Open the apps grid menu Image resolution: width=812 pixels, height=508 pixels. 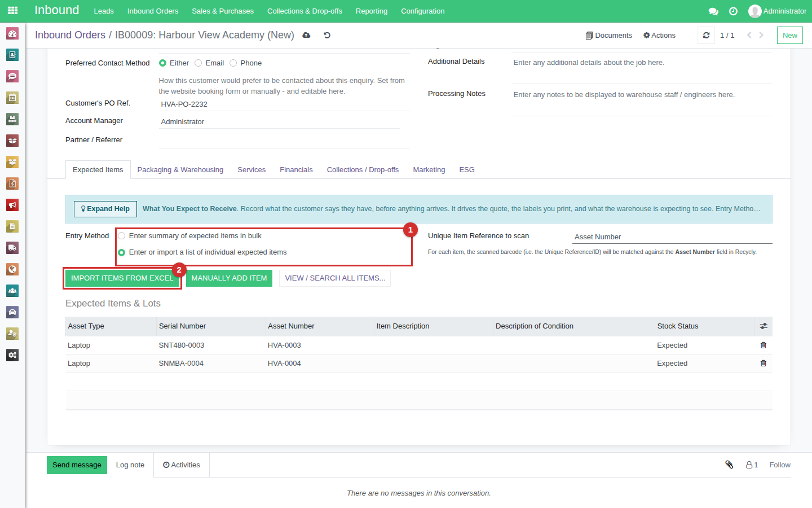(12, 11)
